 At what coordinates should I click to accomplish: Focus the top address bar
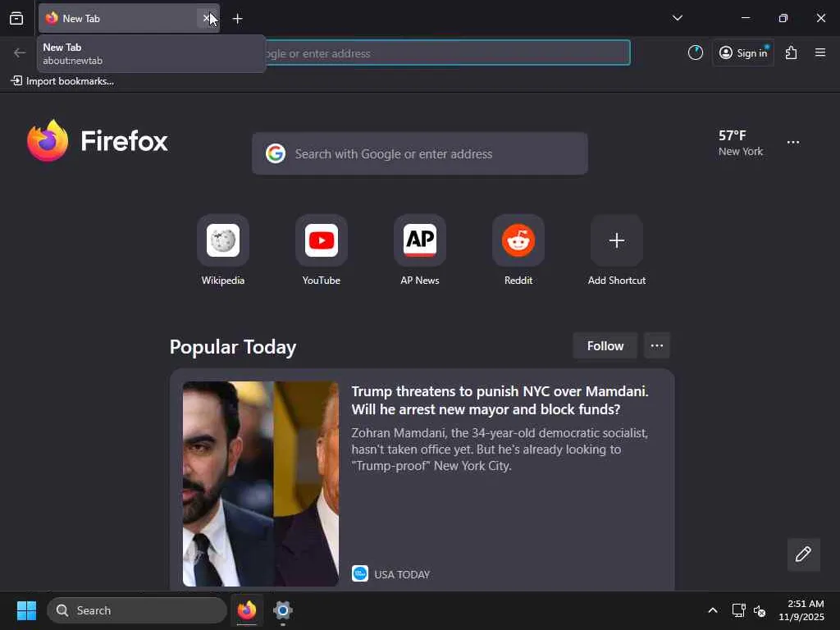click(447, 52)
